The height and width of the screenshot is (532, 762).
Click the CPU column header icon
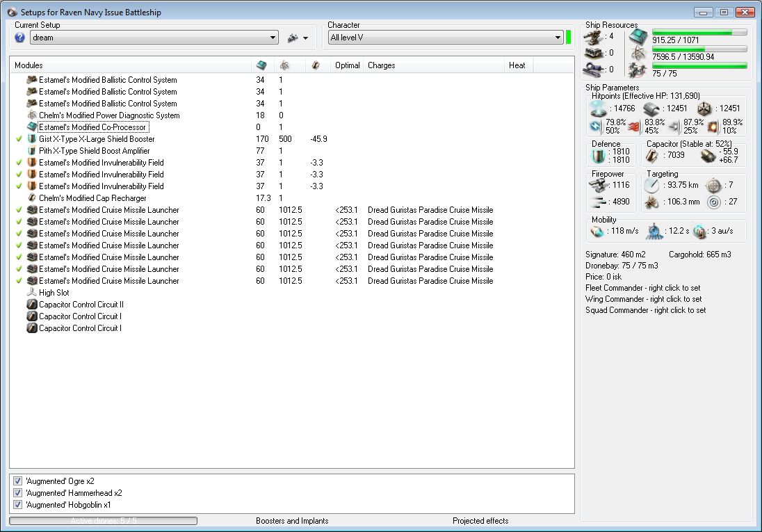click(261, 65)
